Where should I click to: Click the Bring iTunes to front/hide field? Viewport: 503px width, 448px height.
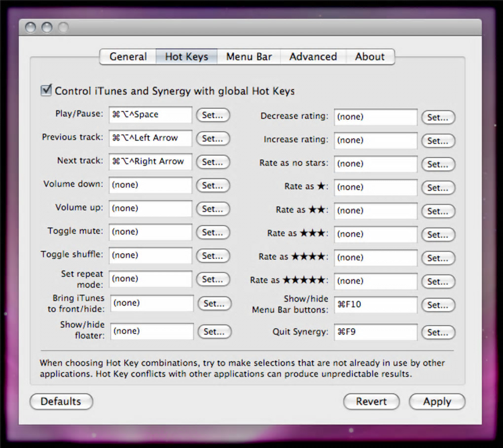point(152,303)
